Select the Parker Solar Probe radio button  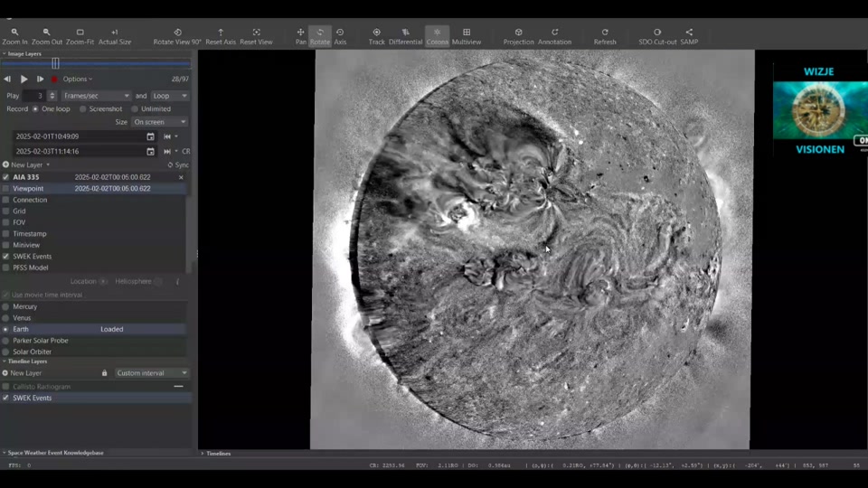6,341
